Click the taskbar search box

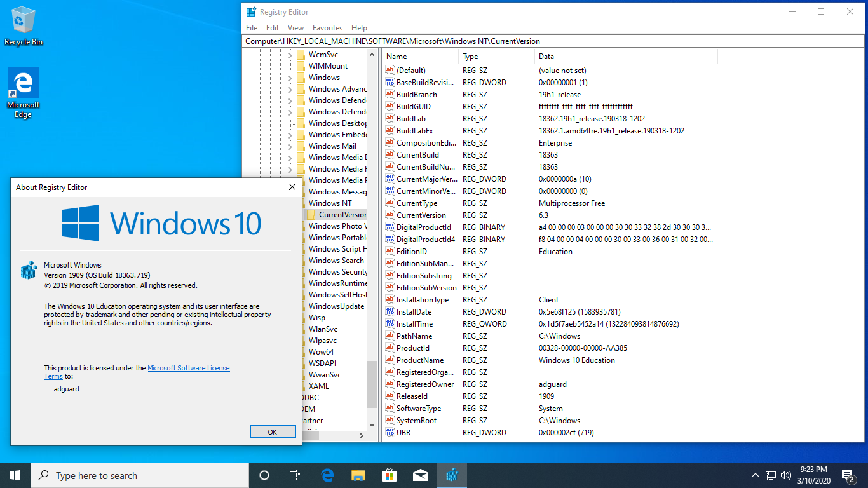[140, 475]
